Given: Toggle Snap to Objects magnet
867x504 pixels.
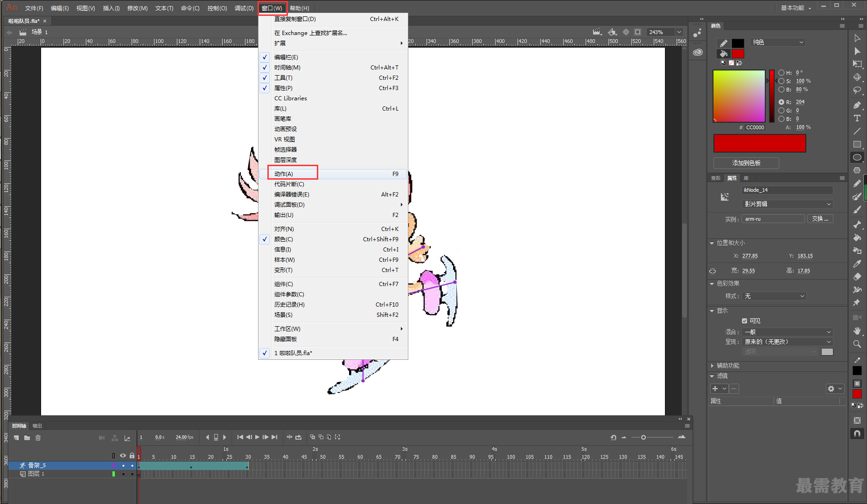Looking at the screenshot, I should [857, 434].
